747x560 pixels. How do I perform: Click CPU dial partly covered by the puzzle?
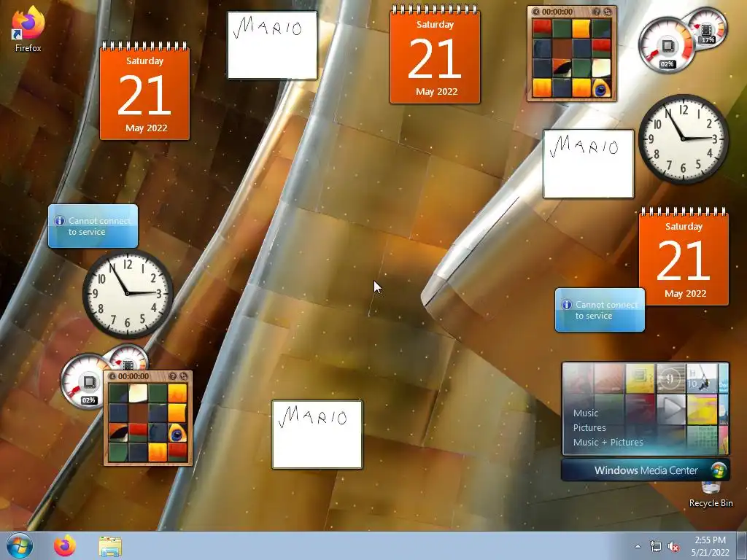coord(83,381)
